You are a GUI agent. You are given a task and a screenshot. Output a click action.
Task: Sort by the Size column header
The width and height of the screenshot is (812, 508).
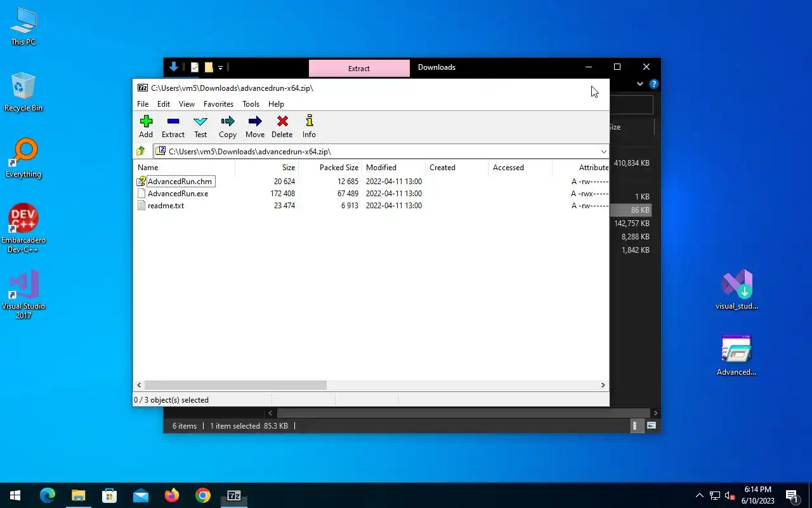pos(266,168)
